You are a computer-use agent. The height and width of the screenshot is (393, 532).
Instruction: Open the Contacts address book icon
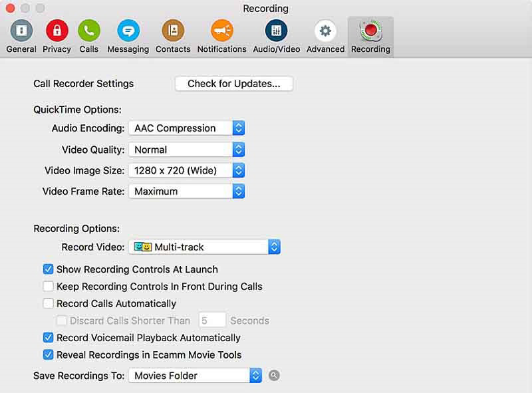173,31
